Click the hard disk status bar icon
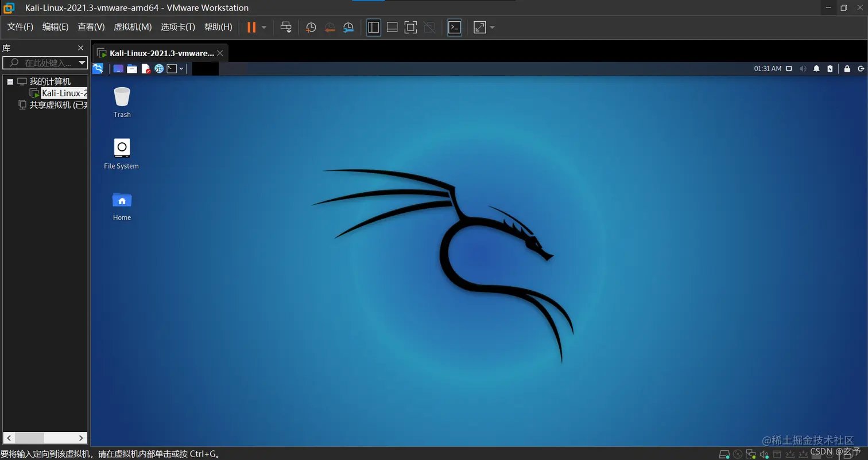The width and height of the screenshot is (868, 460). (x=725, y=454)
